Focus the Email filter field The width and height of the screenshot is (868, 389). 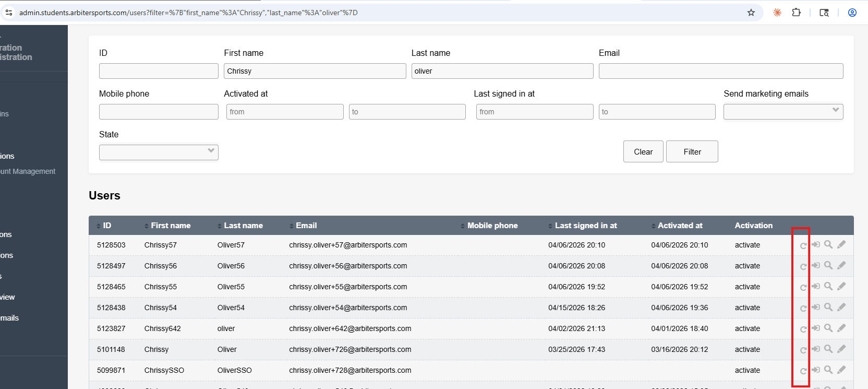pos(721,71)
